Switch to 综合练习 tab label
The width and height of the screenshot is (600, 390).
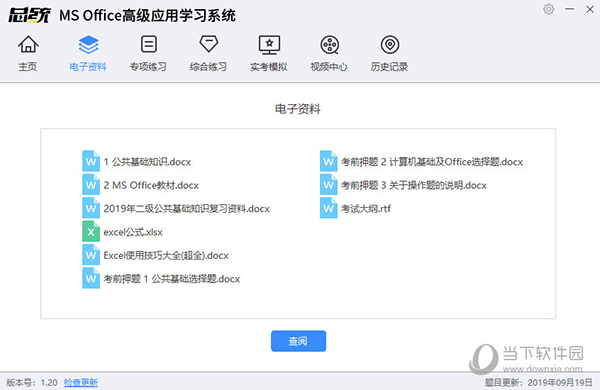[x=208, y=67]
